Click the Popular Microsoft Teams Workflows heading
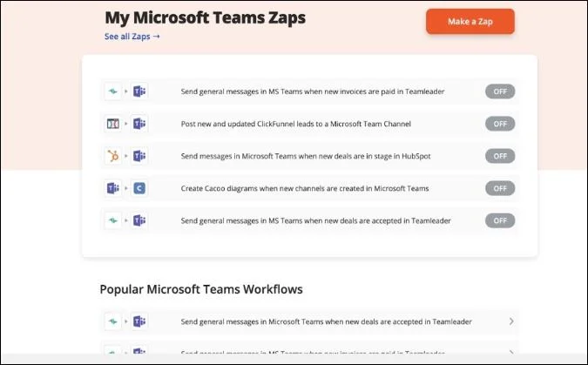The image size is (588, 365). (201, 289)
